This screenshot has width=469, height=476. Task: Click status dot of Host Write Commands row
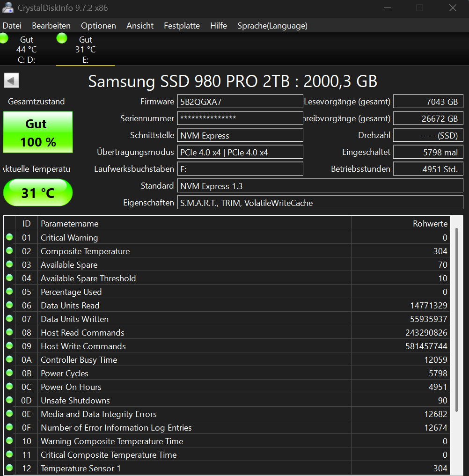click(9, 346)
